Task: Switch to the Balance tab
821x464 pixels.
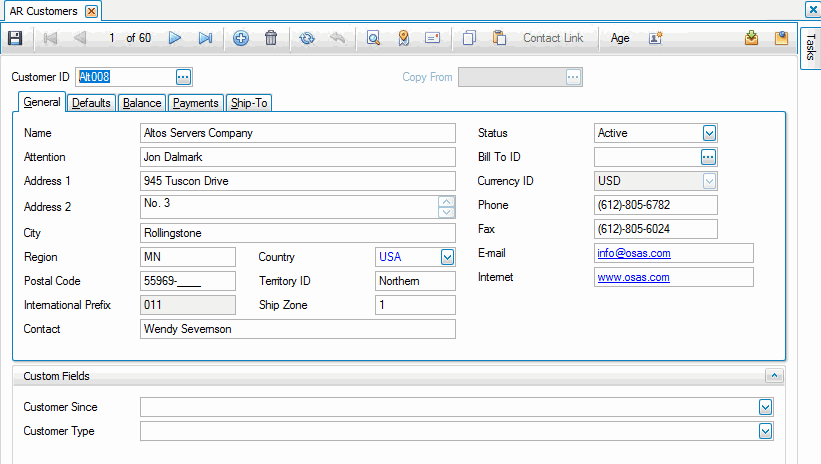Action: [142, 103]
